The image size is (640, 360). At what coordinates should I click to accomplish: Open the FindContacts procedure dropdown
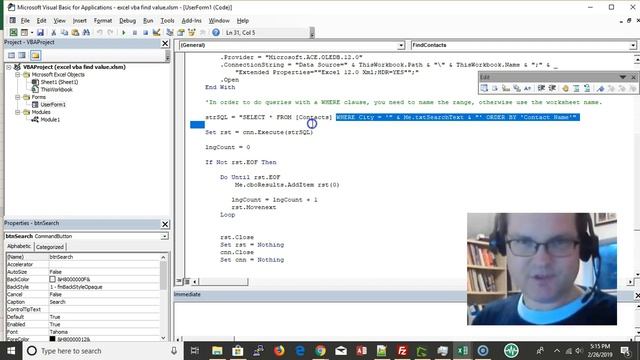click(633, 45)
